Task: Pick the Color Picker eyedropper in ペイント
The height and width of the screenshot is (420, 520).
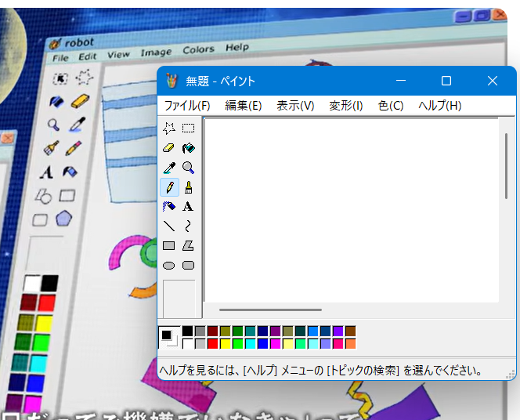Action: pos(169,168)
